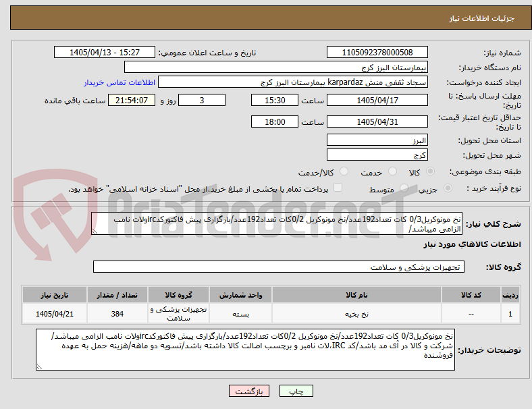Click the unit cell بسته
This screenshot has width=532, height=409.
click(240, 314)
